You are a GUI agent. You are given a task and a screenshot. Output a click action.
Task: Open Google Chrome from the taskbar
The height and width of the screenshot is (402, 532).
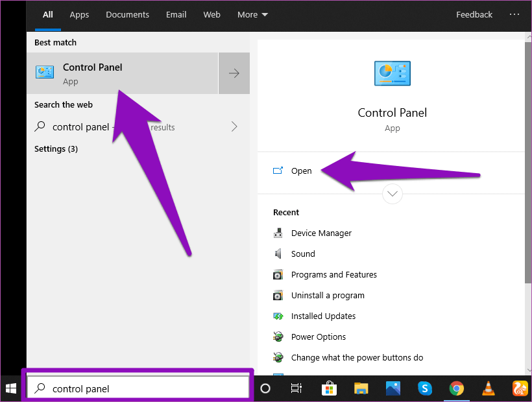(457, 388)
